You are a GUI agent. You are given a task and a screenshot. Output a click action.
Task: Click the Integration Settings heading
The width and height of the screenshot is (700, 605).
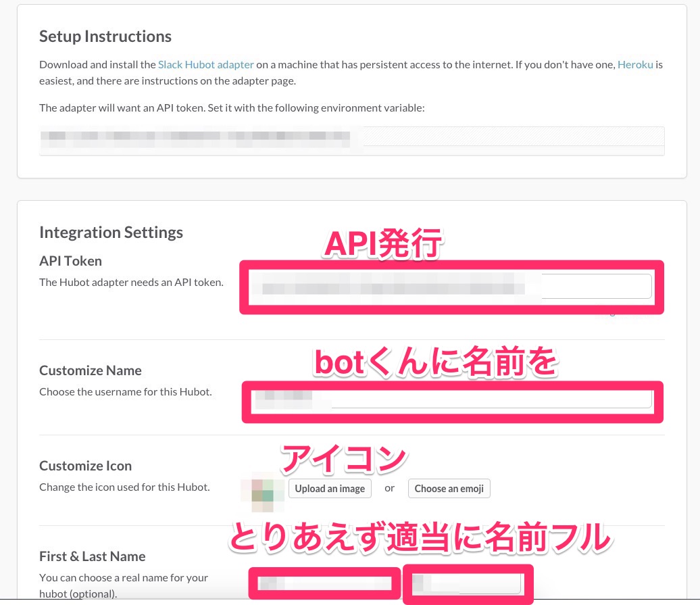(x=111, y=233)
